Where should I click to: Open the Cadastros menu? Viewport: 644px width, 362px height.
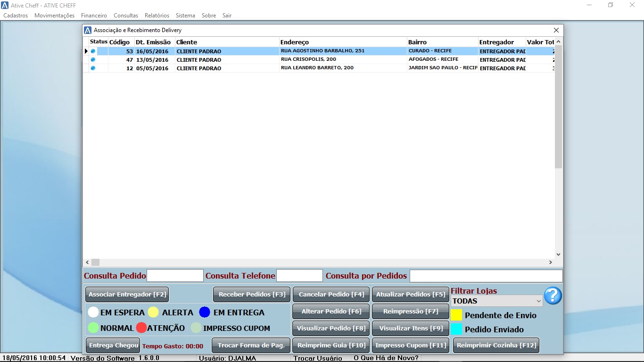coord(16,16)
